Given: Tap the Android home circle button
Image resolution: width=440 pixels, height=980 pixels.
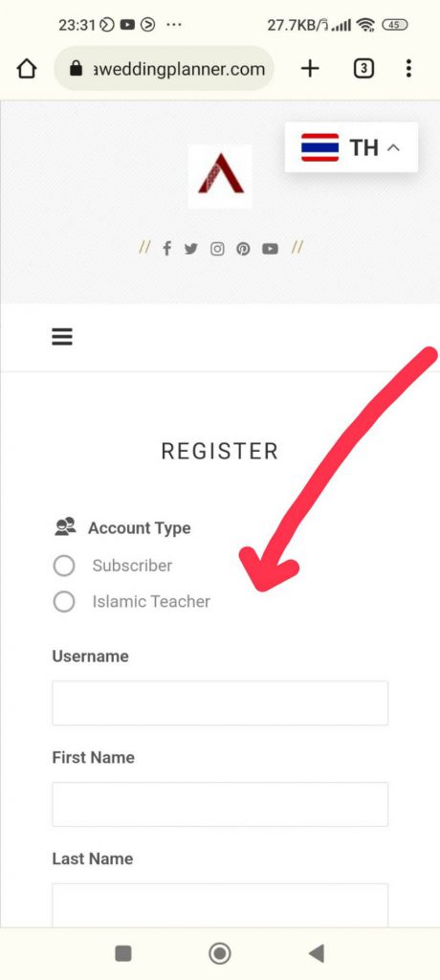Looking at the screenshot, I should 219,953.
